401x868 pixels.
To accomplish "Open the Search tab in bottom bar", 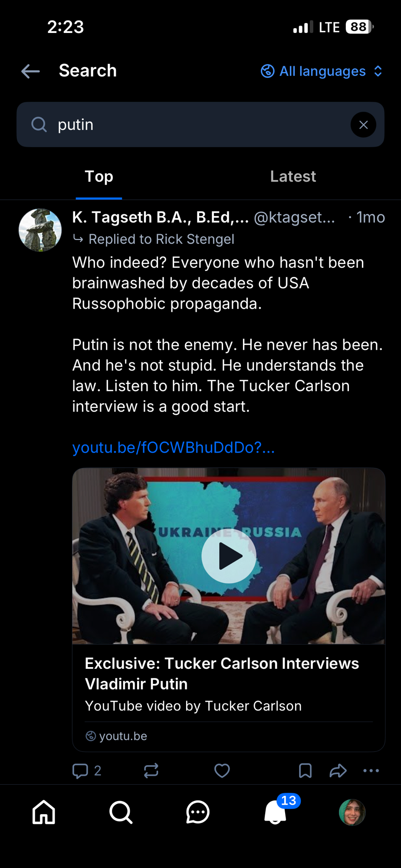I will [x=121, y=812].
